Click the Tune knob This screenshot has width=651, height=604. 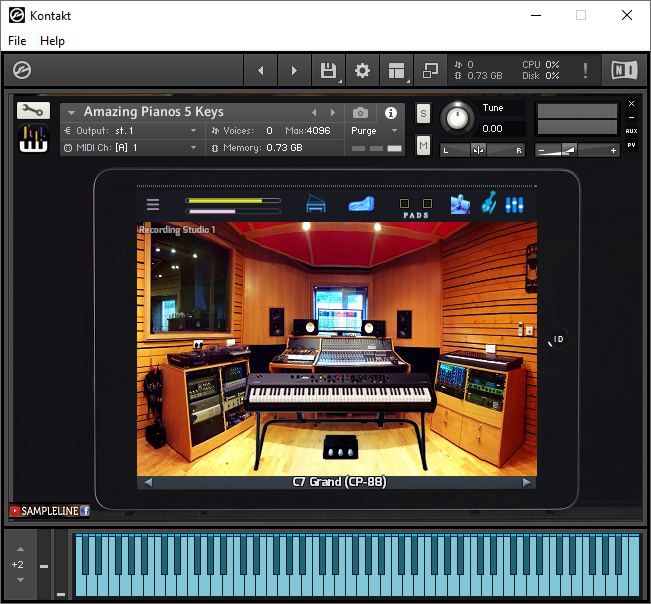[457, 118]
